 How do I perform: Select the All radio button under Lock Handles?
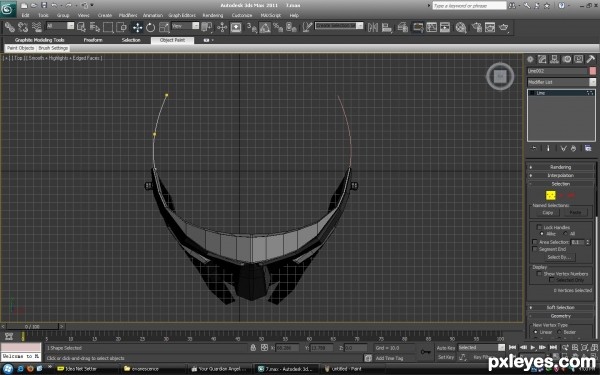(565, 233)
